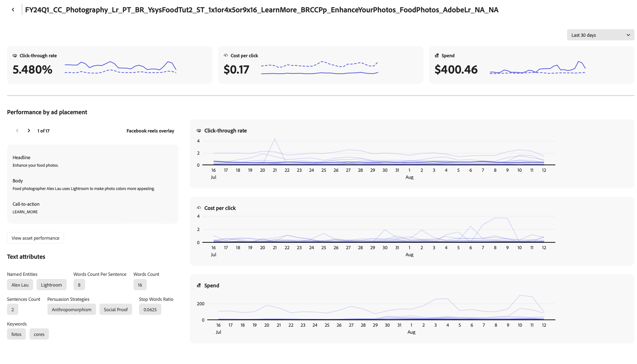
Task: Click the top Click-through rate card icon
Action: pos(15,56)
